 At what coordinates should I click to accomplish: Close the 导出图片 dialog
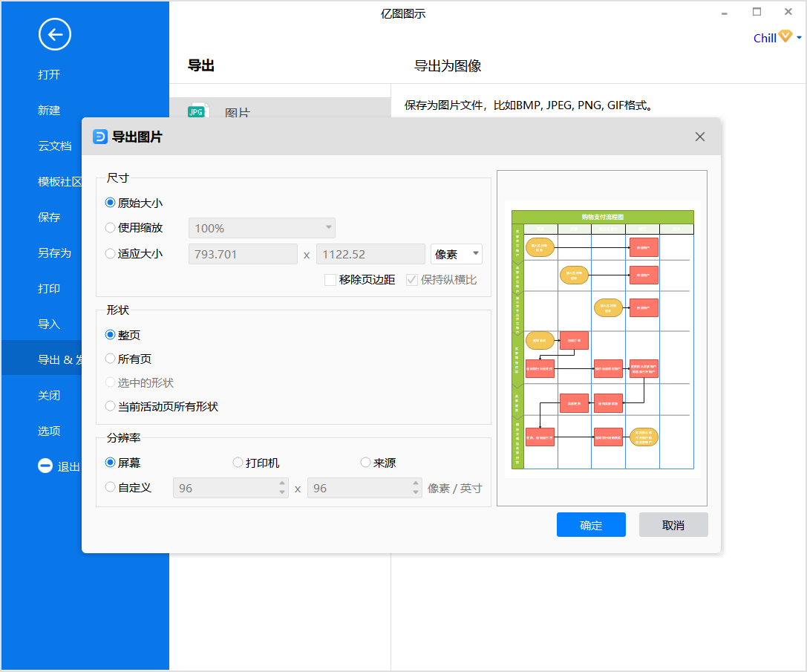tap(700, 137)
